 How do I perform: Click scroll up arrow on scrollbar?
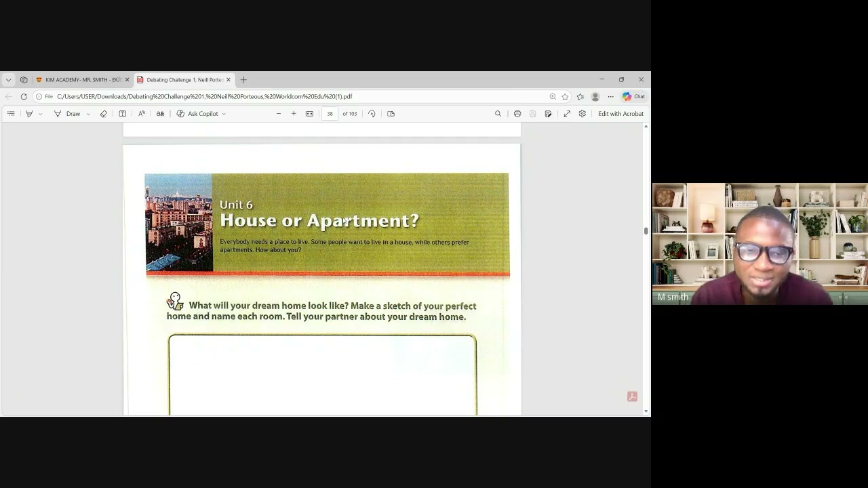[x=646, y=127]
